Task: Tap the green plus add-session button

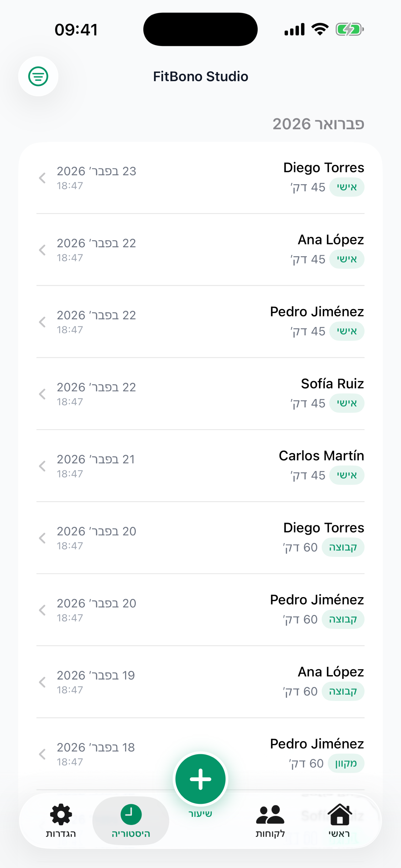Action: coord(200,779)
